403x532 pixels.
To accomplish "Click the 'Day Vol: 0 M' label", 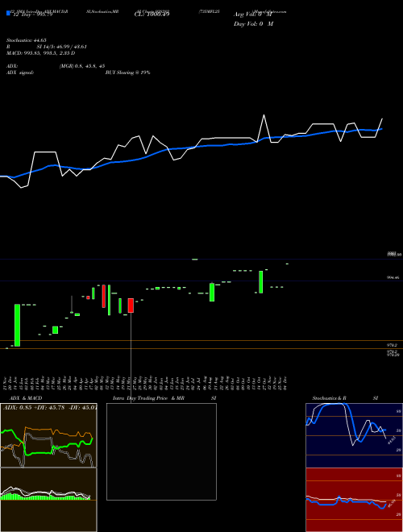I will (x=253, y=23).
